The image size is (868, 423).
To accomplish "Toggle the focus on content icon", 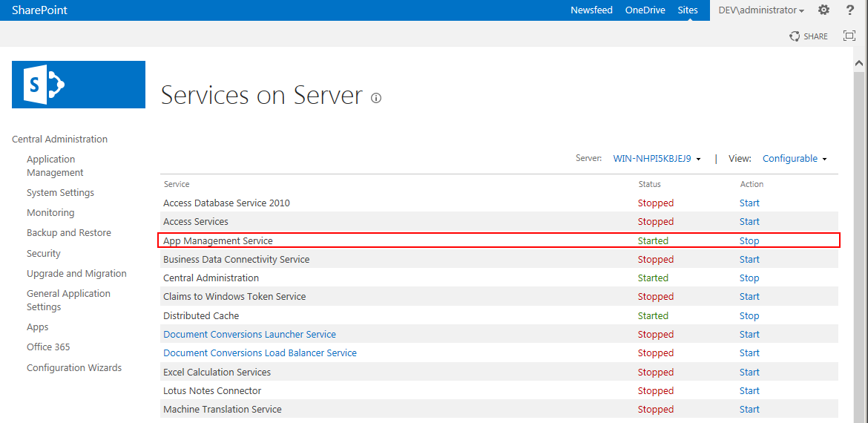I will (x=849, y=36).
